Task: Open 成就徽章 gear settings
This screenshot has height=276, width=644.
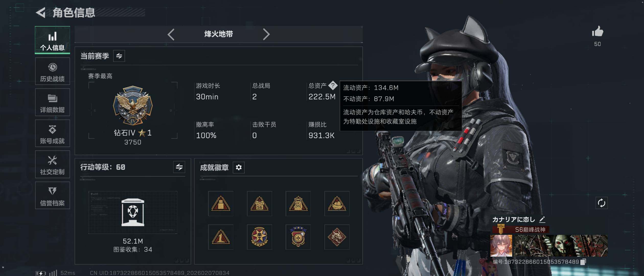Action: (x=239, y=167)
